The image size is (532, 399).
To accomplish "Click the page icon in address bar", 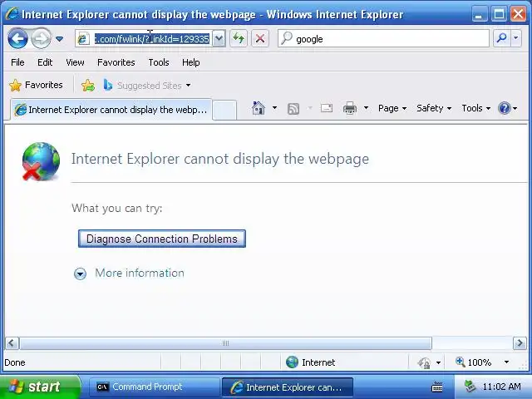I will click(x=83, y=39).
